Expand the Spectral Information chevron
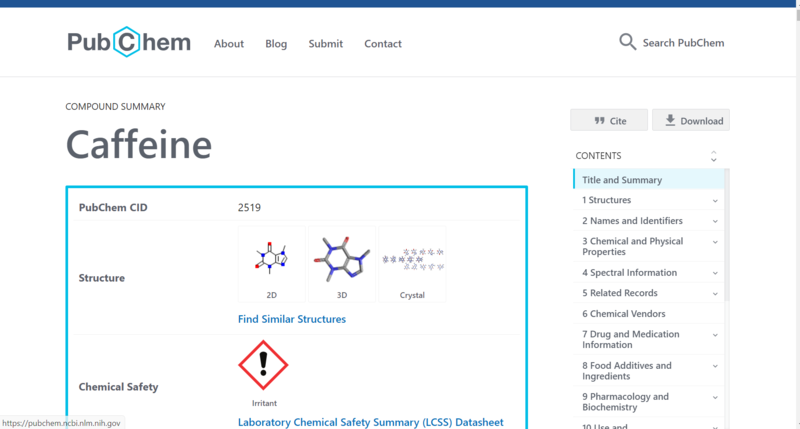 pos(715,273)
